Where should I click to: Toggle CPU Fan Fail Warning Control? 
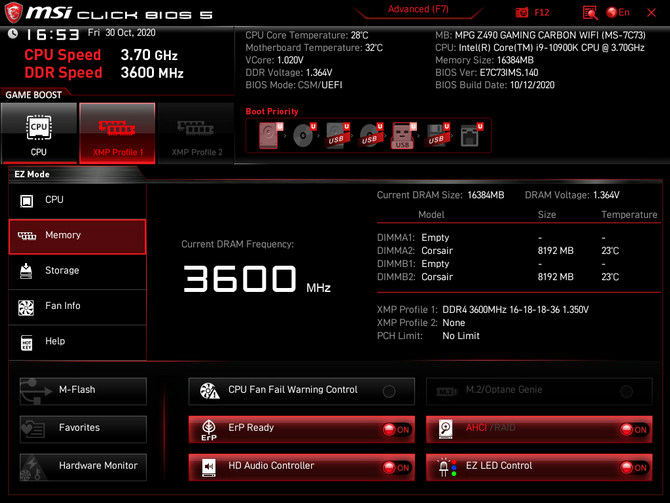click(x=389, y=391)
